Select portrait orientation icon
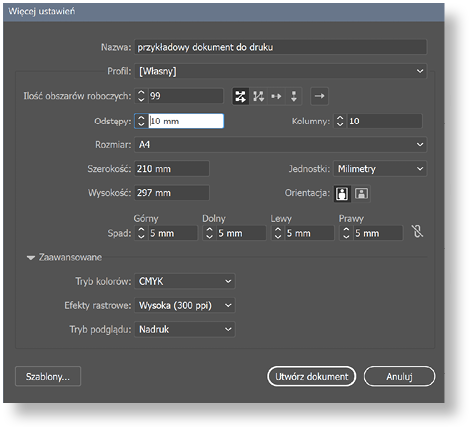 point(342,193)
